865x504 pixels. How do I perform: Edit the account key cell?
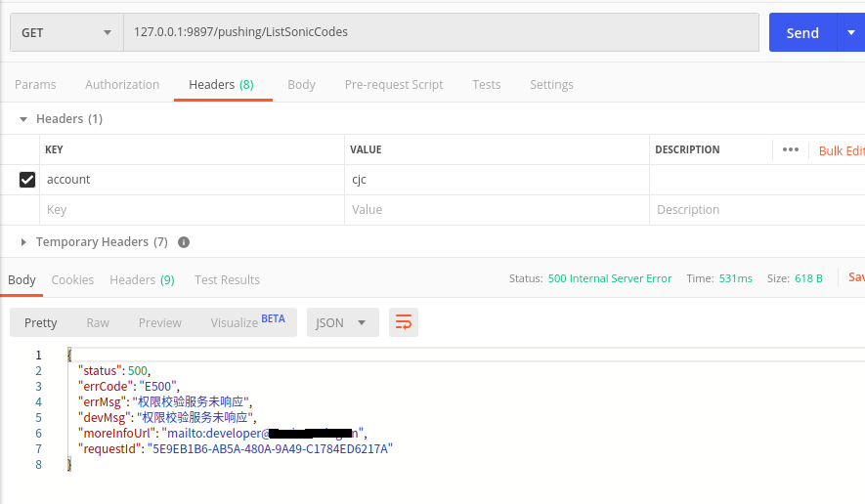click(x=192, y=180)
